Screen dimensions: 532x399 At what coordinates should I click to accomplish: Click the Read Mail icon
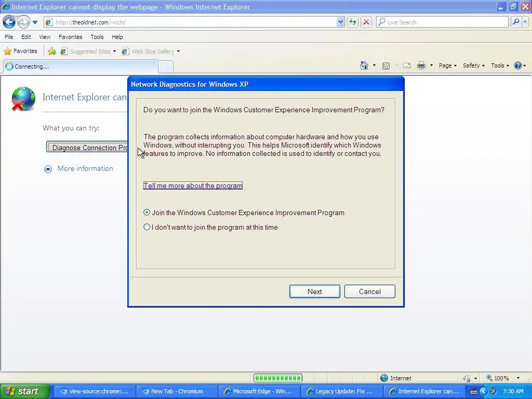point(407,65)
